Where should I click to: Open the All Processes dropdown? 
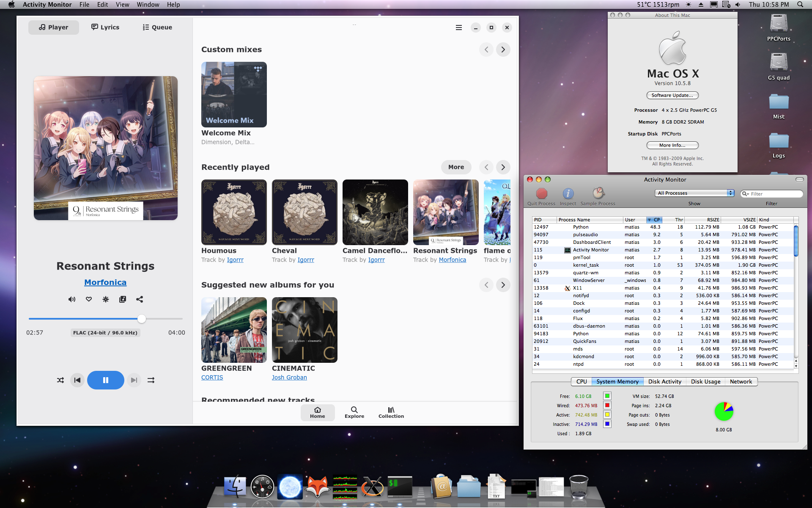click(694, 193)
